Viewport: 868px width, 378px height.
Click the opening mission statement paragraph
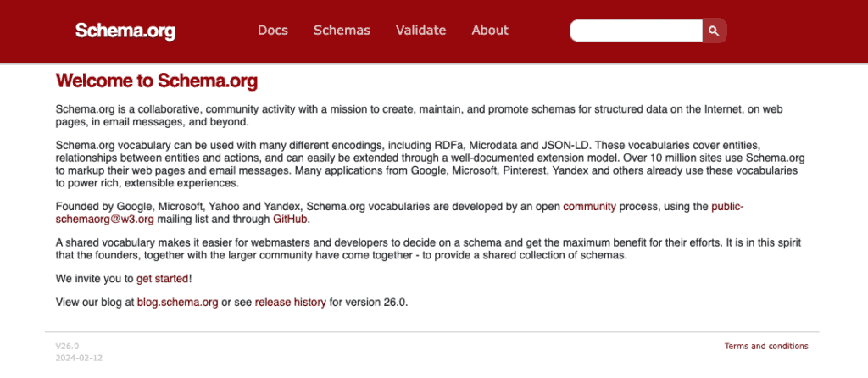(419, 115)
